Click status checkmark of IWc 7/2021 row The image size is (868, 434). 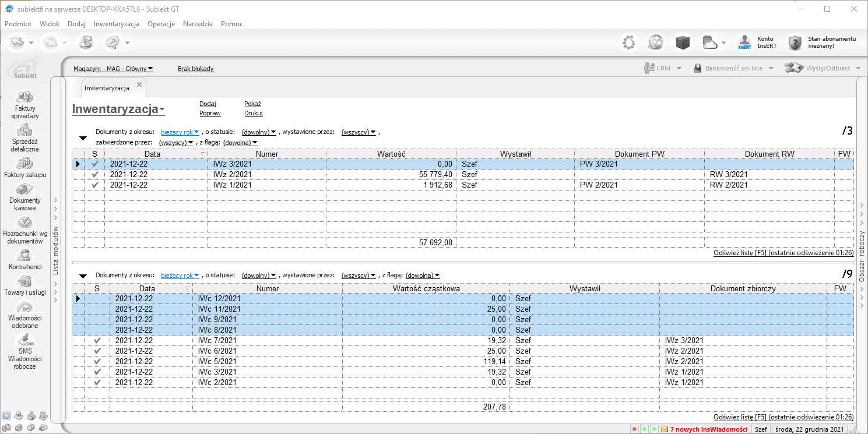click(97, 340)
